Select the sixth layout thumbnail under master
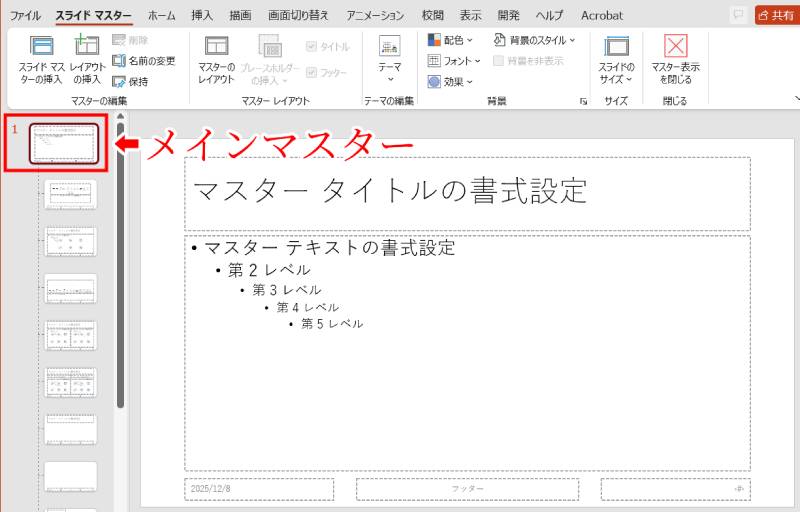The image size is (800, 512). 70,429
